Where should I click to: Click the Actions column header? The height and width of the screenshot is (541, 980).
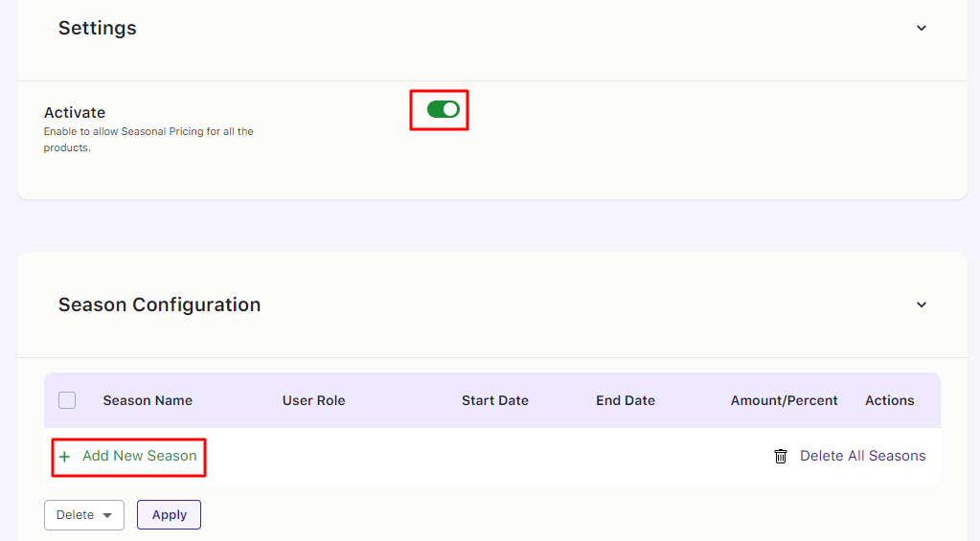click(889, 400)
